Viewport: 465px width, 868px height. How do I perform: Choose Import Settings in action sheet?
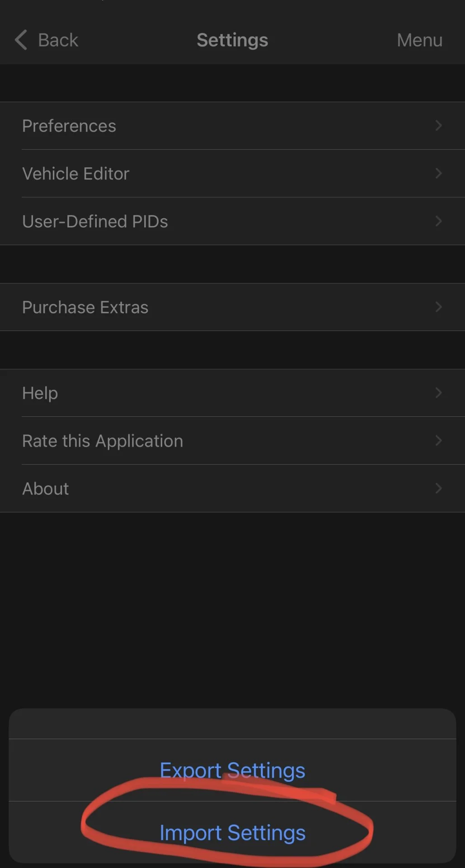point(232,833)
